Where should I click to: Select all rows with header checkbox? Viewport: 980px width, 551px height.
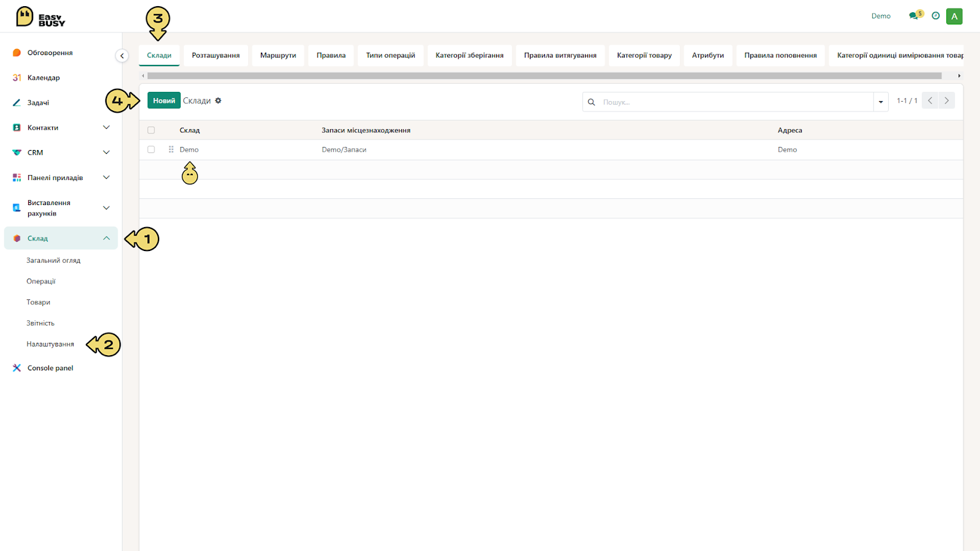(151, 130)
